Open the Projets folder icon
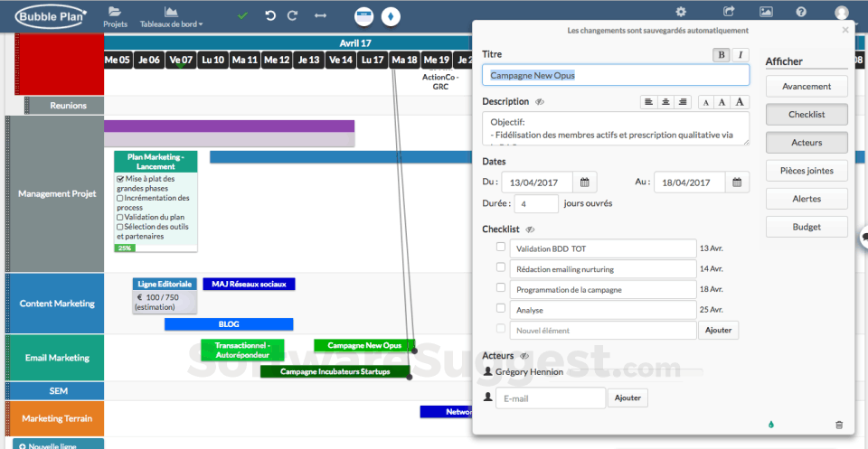The image size is (868, 449). point(113,12)
